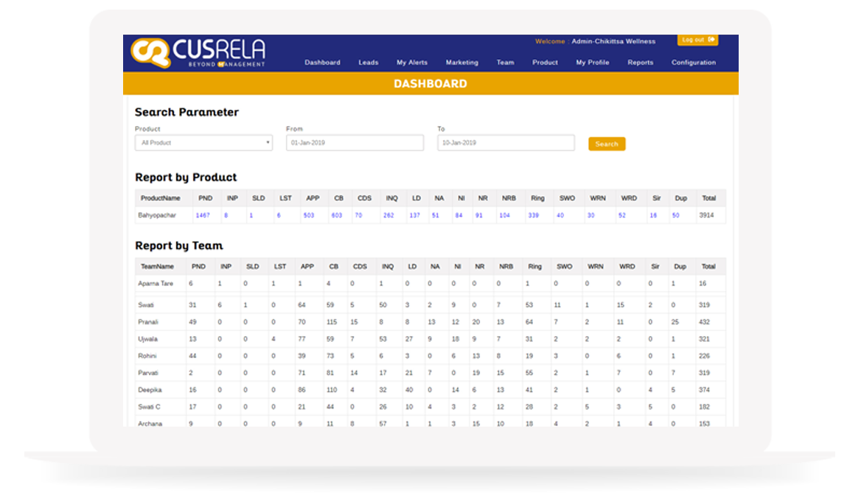Click the Log out button
The image size is (864, 504).
click(697, 40)
